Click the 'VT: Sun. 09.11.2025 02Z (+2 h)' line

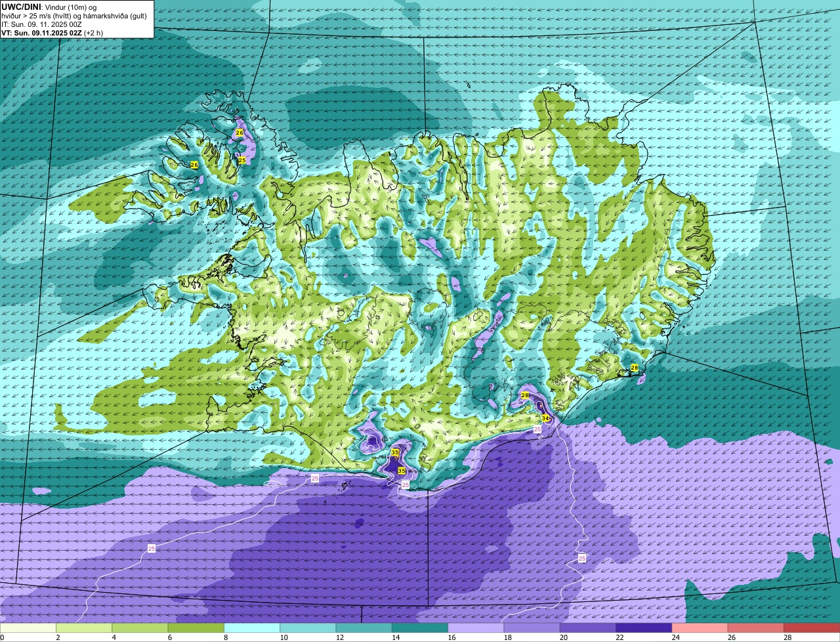[x=52, y=33]
